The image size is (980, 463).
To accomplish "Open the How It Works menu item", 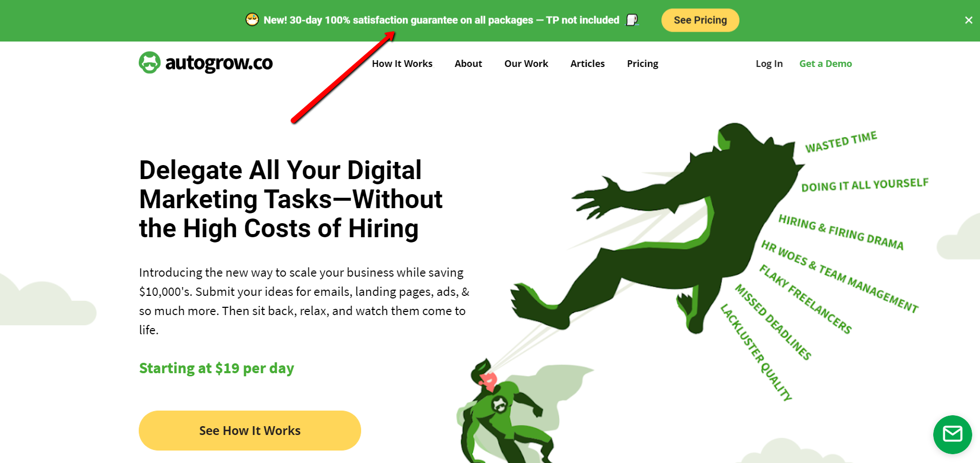I will 402,63.
